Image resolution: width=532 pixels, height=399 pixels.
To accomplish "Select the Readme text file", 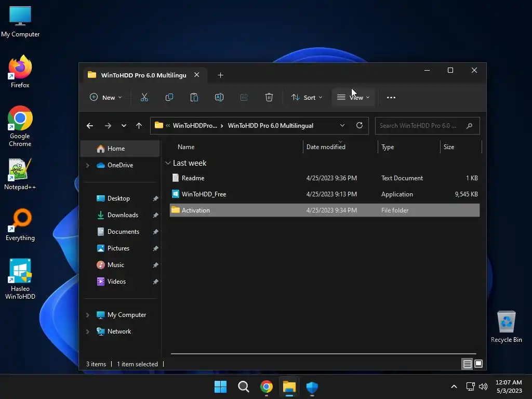I will [x=324, y=178].
